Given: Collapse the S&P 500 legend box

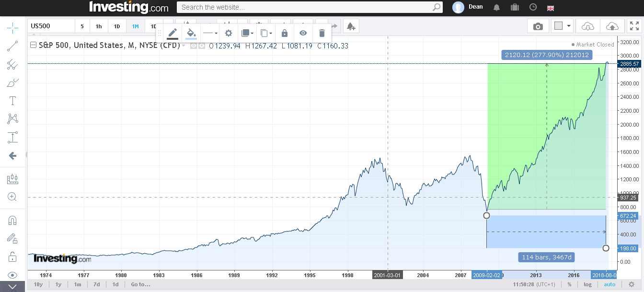Looking at the screenshot, I should click(33, 46).
